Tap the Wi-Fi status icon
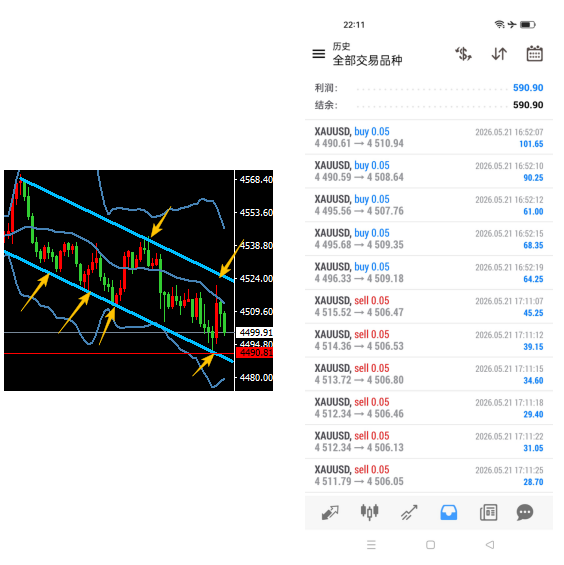564x565 pixels. tap(499, 24)
